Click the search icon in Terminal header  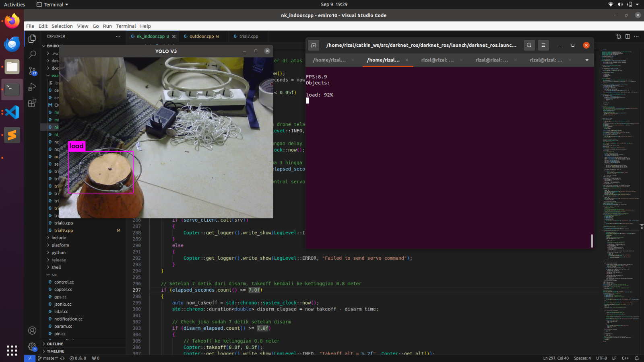(529, 45)
